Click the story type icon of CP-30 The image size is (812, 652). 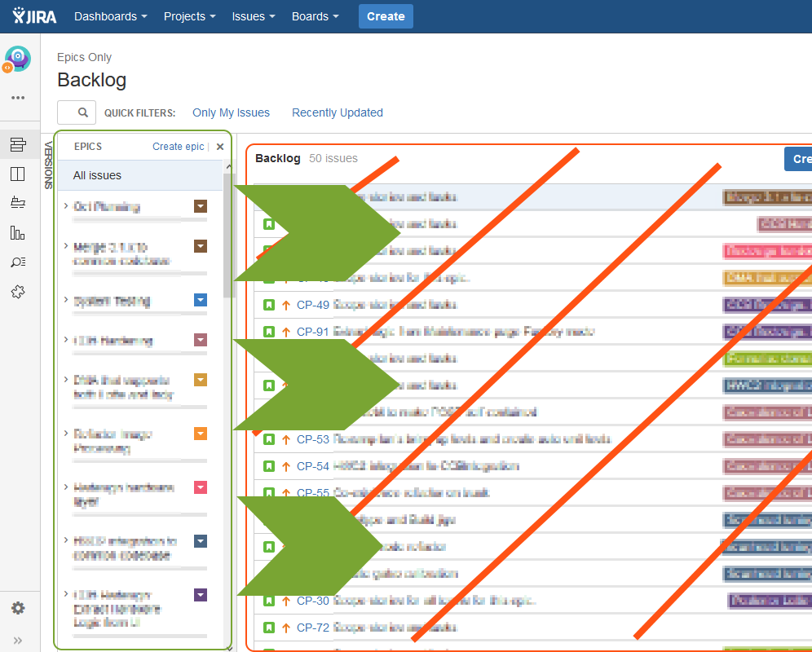(x=269, y=601)
